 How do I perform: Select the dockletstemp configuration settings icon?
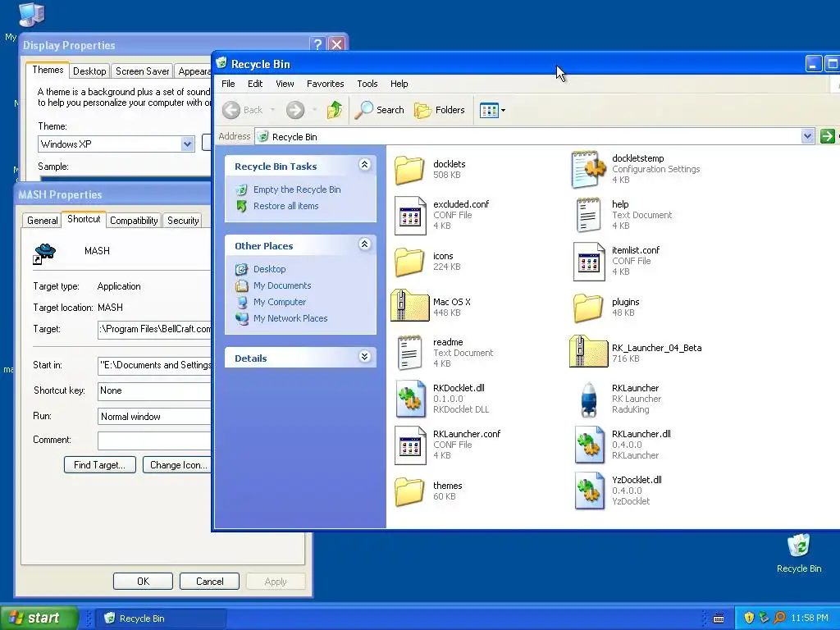(588, 170)
